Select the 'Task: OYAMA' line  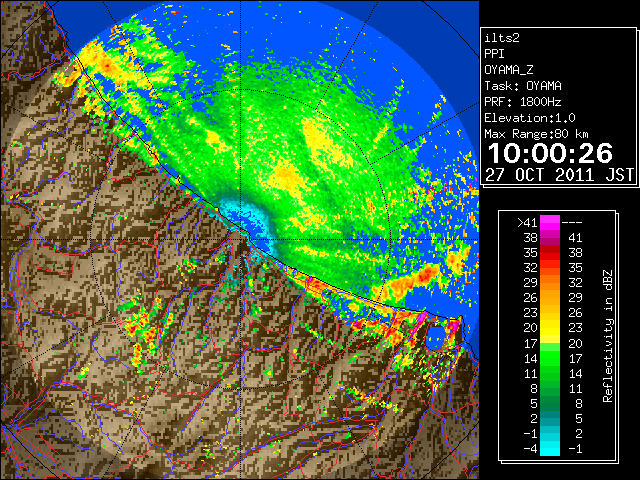point(523,86)
